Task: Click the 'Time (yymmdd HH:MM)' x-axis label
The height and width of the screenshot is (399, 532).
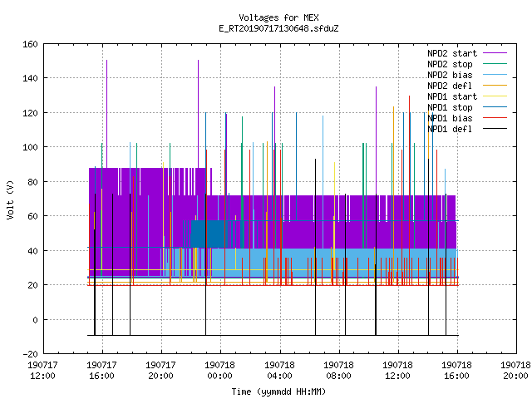Action: 278,392
